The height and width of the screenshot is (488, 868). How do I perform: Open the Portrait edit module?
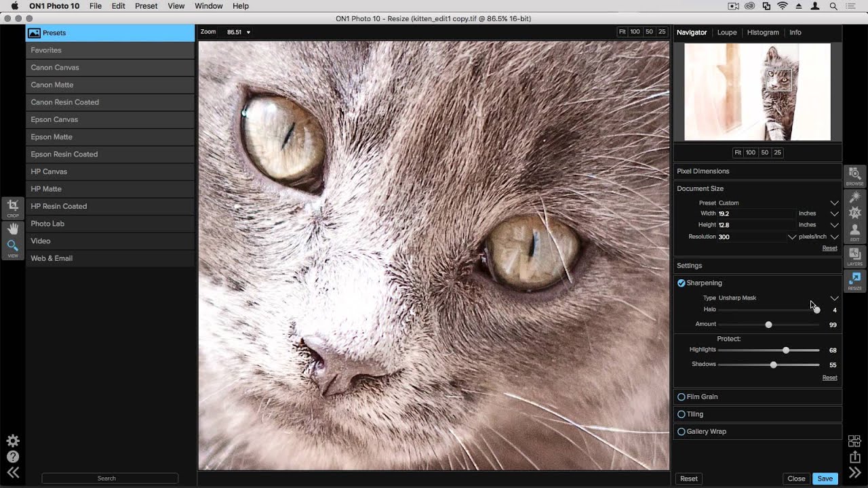854,232
